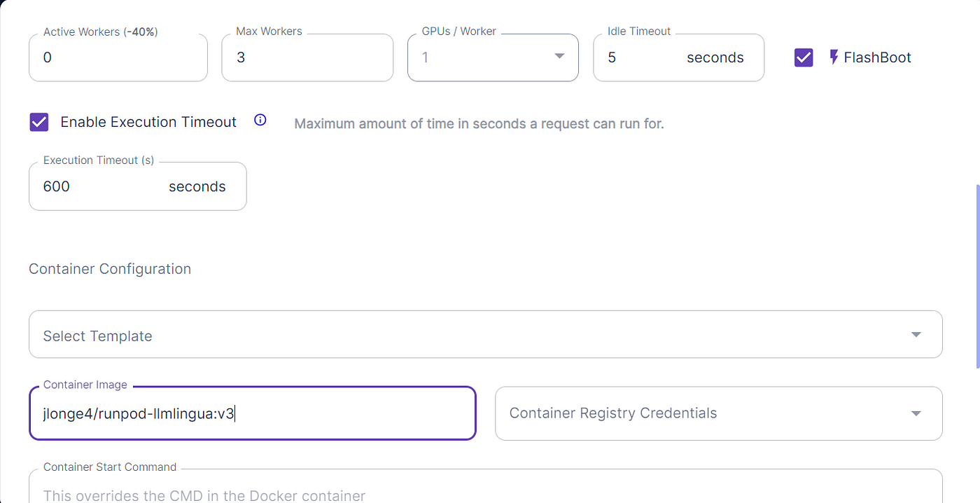Screen dimensions: 980x503
Task: Focus the Max Workers field
Action: [307, 57]
